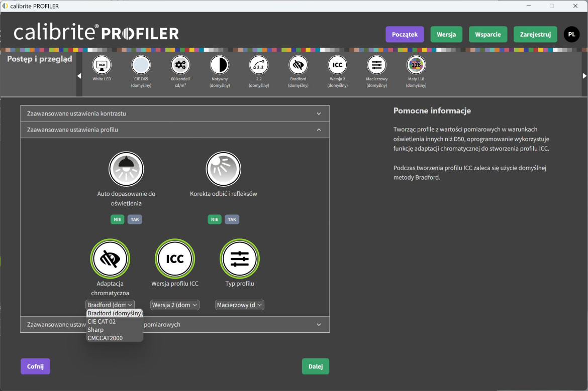Choose CIE CAT 02 adaptation method
The height and width of the screenshot is (391, 588).
(x=115, y=321)
